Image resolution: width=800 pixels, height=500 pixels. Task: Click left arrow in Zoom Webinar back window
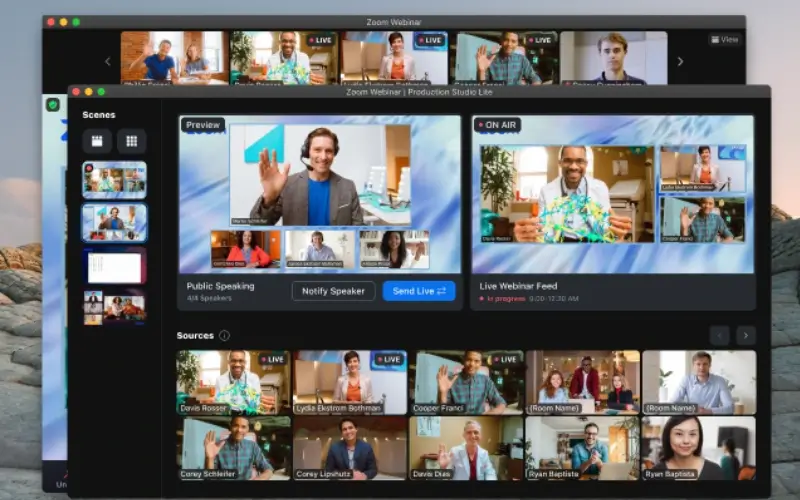coord(108,62)
